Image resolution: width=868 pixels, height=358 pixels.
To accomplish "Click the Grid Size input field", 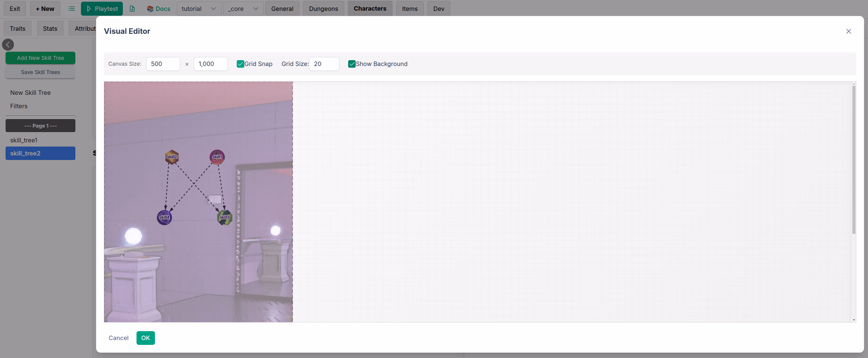I will pos(324,64).
